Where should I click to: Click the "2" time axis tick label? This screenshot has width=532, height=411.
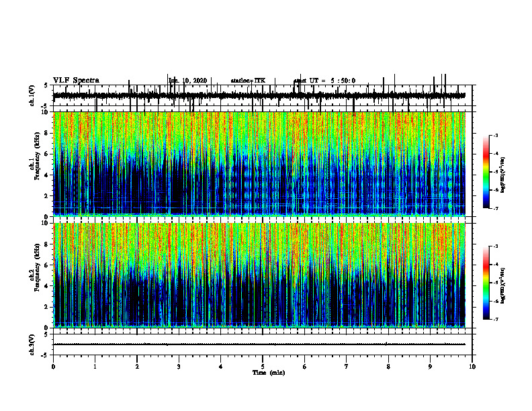pyautogui.click(x=137, y=367)
